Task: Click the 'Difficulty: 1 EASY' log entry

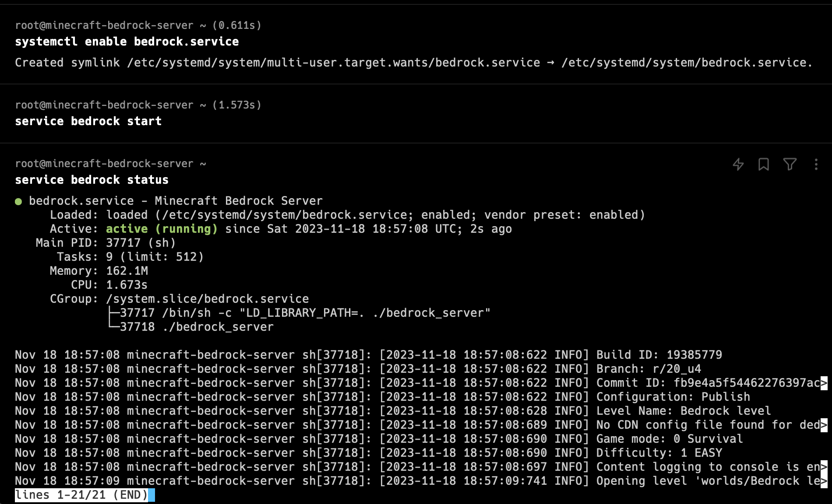Action: click(x=659, y=453)
